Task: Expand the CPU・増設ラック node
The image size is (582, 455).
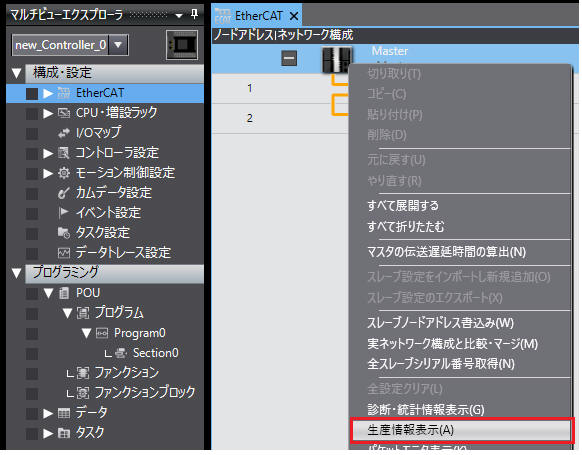Action: click(x=48, y=113)
